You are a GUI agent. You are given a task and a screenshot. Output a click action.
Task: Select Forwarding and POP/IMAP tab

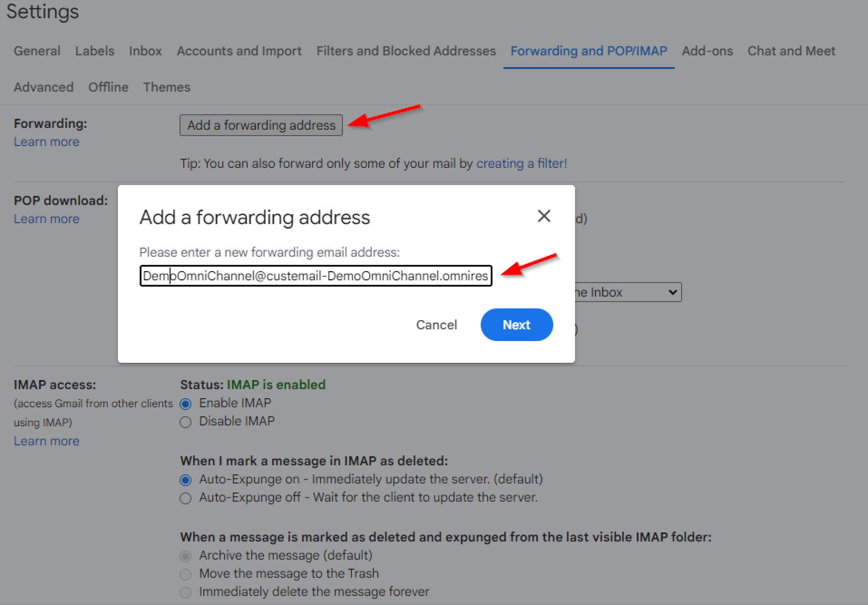coord(589,51)
